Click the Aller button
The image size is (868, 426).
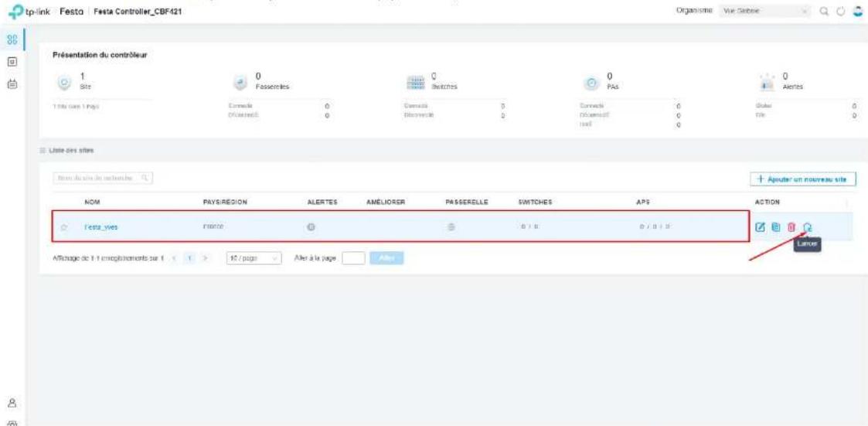click(x=386, y=258)
